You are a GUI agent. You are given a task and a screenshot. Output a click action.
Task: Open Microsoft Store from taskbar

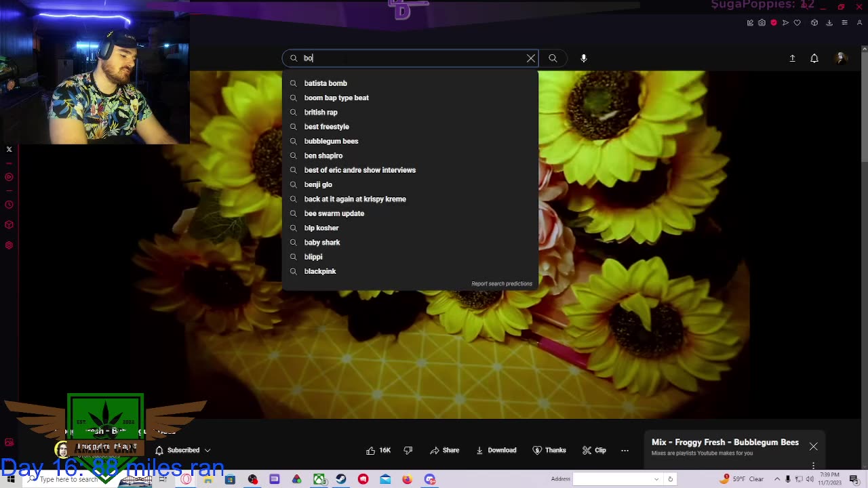click(x=231, y=479)
